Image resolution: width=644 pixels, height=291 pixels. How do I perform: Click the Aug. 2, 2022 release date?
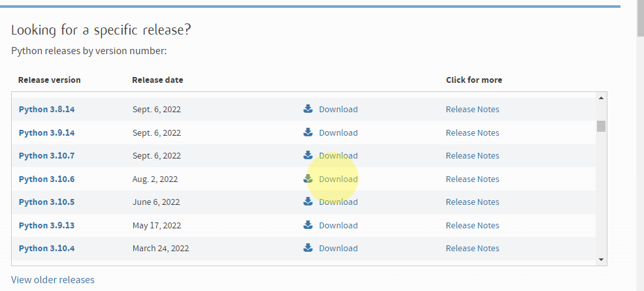click(155, 179)
